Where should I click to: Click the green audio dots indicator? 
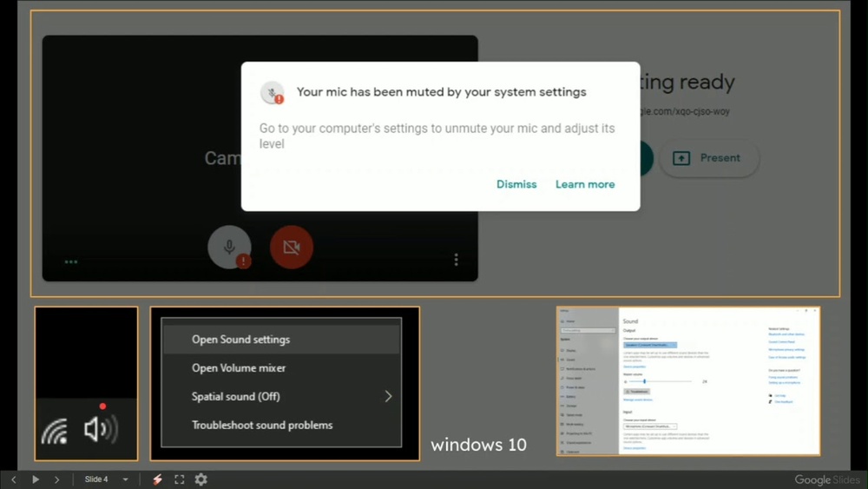tap(71, 262)
